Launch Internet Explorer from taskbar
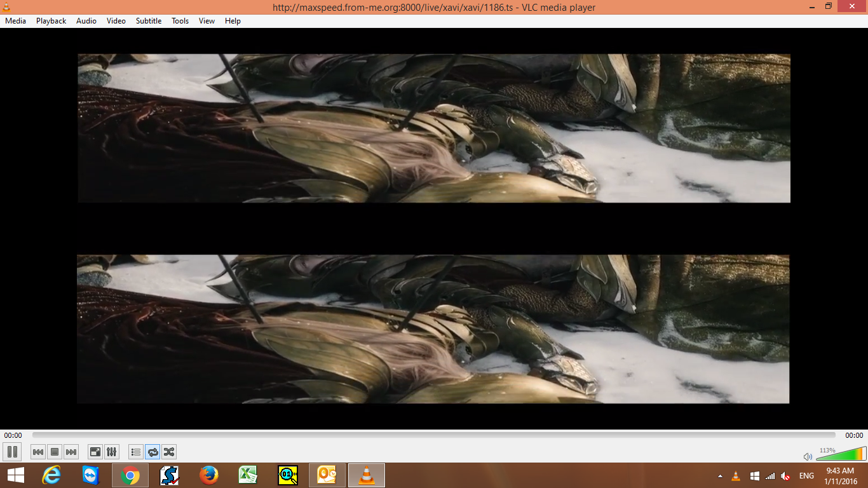 (51, 475)
